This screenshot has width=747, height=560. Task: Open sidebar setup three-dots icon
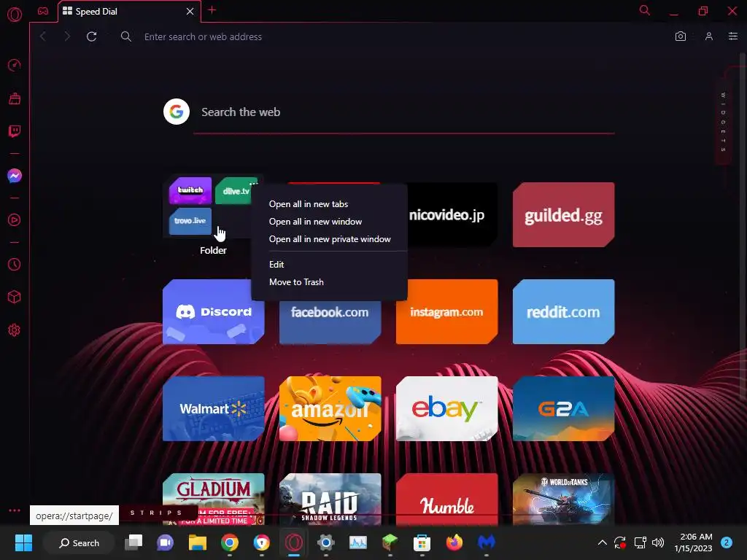coord(15,510)
